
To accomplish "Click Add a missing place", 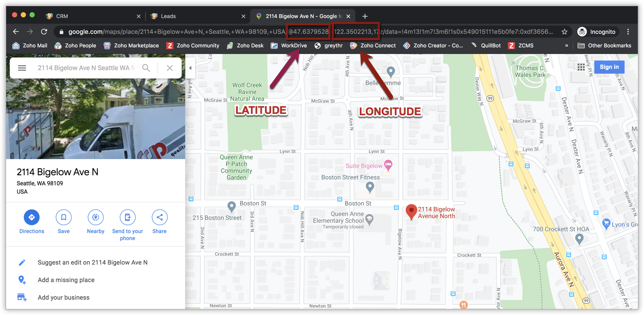I will [66, 280].
